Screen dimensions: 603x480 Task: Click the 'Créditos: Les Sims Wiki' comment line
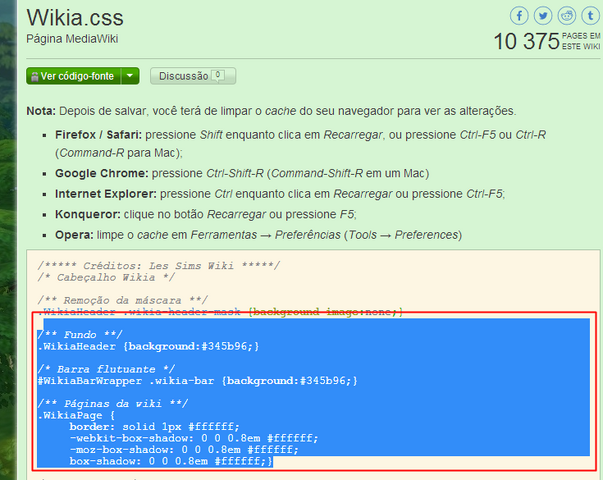pos(158,266)
